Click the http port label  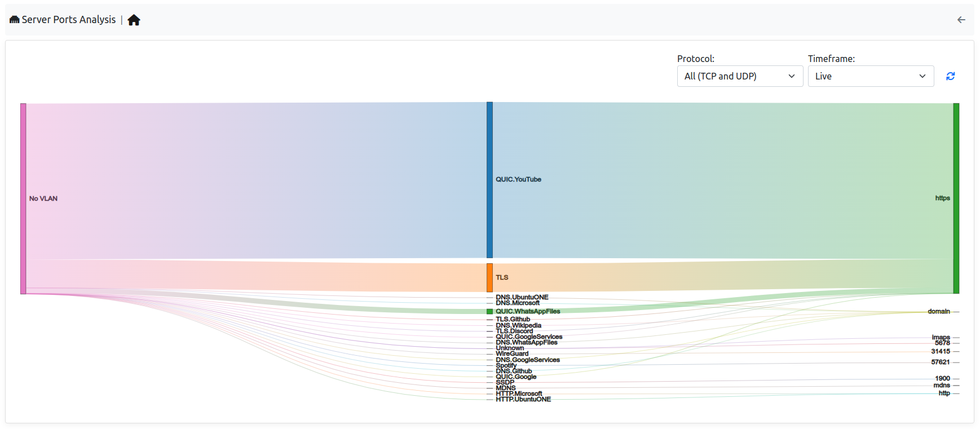click(944, 393)
